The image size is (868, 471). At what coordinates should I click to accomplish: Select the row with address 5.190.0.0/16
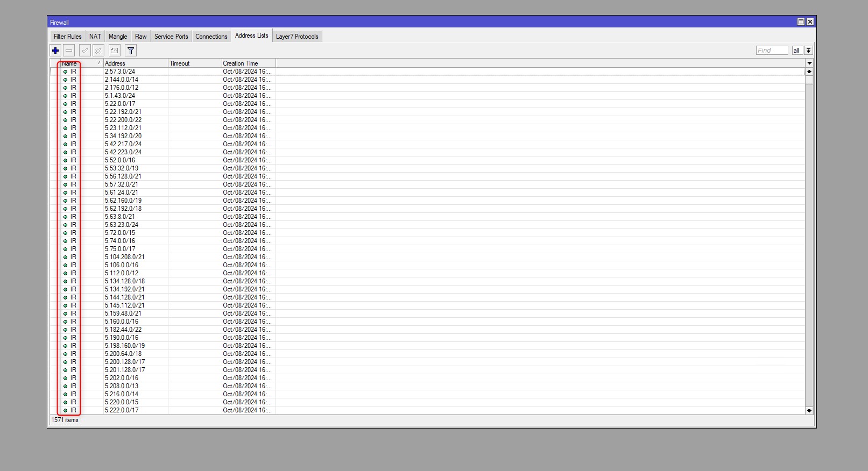coord(428,338)
